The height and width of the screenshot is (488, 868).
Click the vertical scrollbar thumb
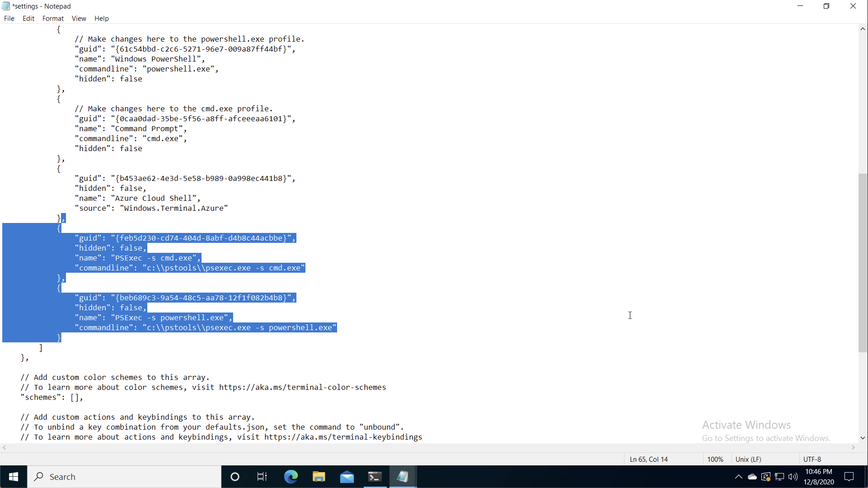tap(863, 263)
